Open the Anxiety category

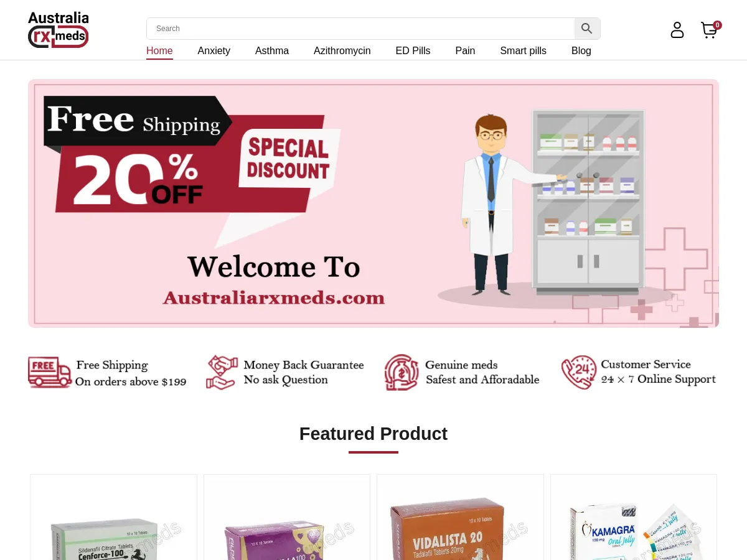(214, 51)
